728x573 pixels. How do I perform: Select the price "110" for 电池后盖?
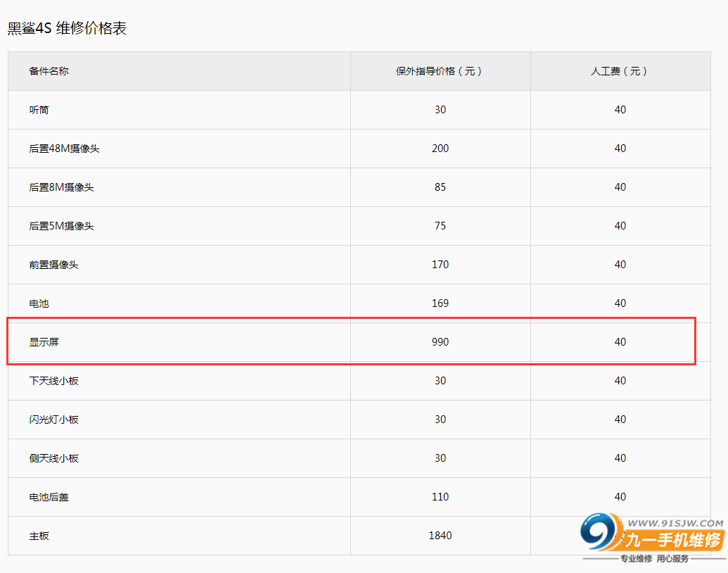440,497
